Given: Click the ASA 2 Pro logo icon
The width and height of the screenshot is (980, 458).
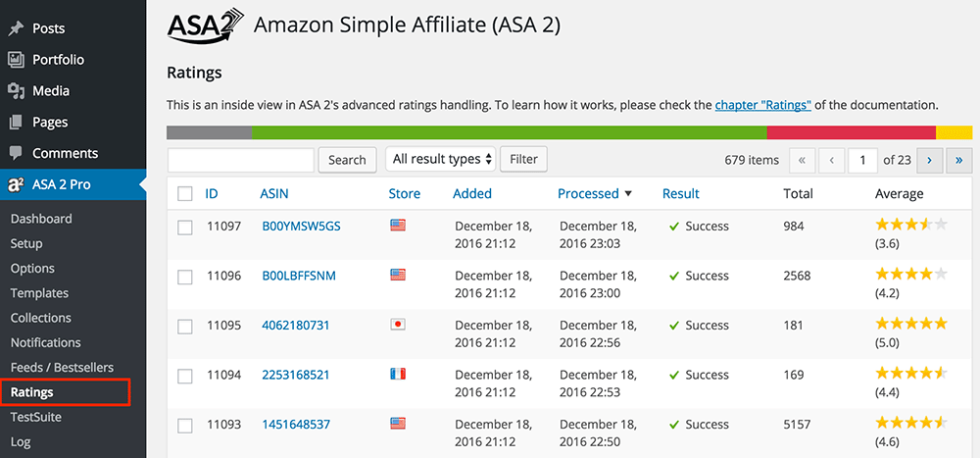Looking at the screenshot, I should click(16, 185).
